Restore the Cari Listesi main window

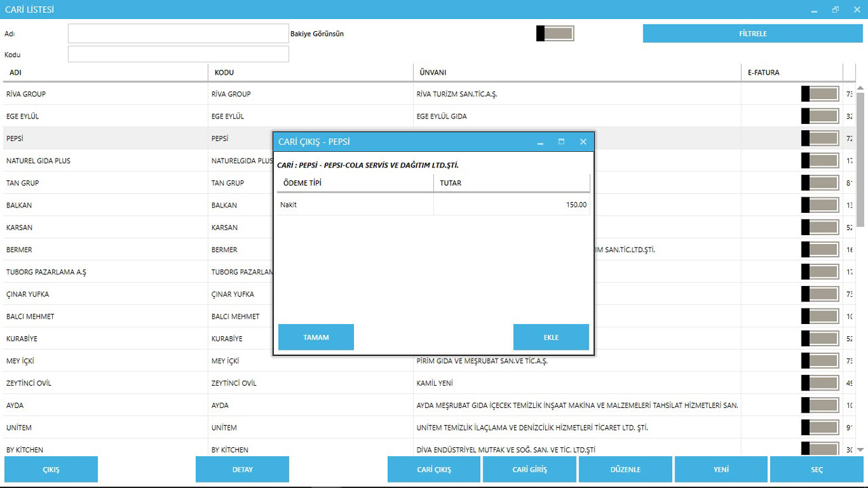click(x=835, y=9)
